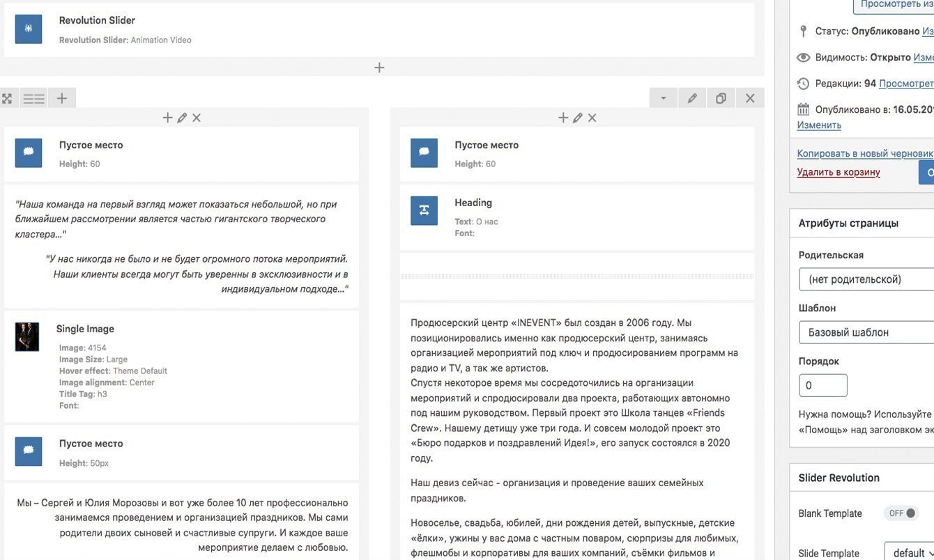This screenshot has width=934, height=560.
Task: Click the Single Image element title
Action: (85, 329)
